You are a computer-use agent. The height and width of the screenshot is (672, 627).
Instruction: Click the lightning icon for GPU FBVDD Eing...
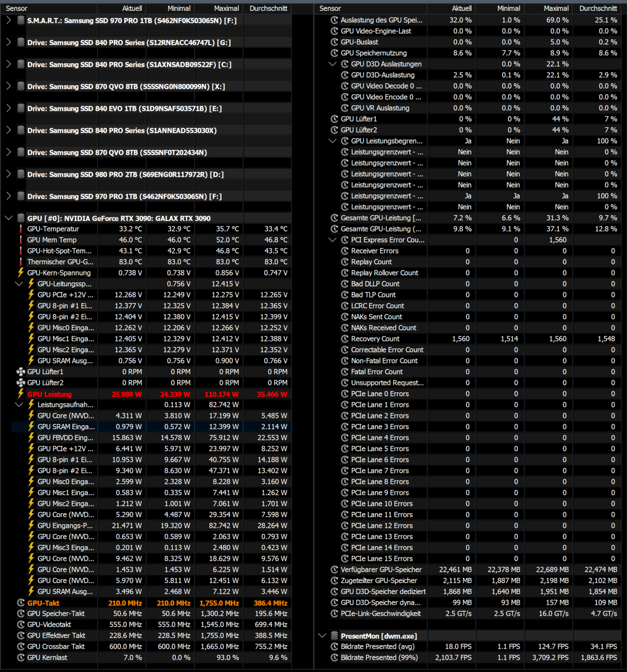click(31, 438)
